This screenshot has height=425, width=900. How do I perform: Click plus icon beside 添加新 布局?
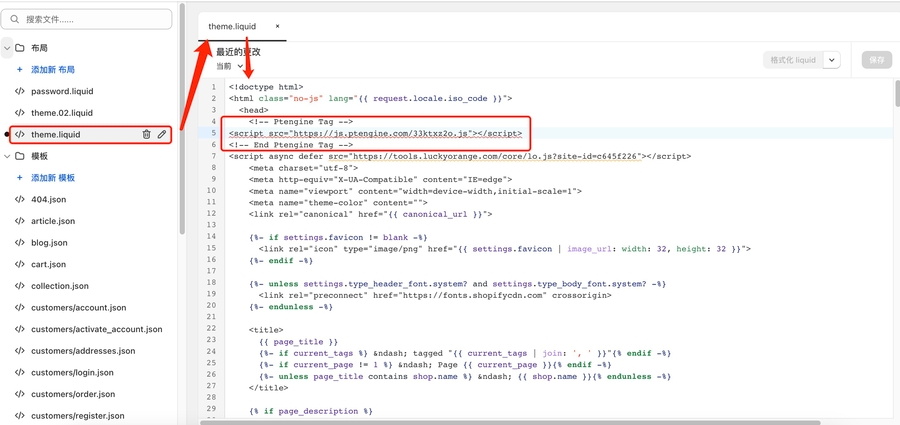(x=20, y=69)
